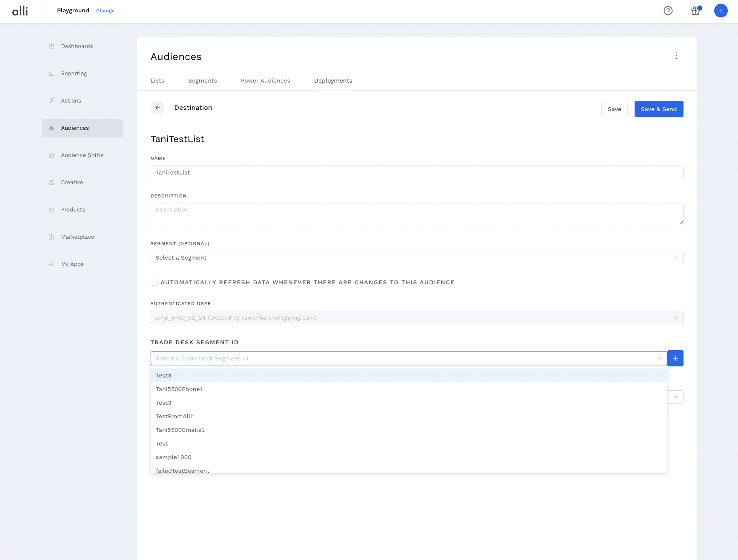The image size is (738, 560).
Task: Open Dashboards from the sidebar
Action: click(x=77, y=46)
